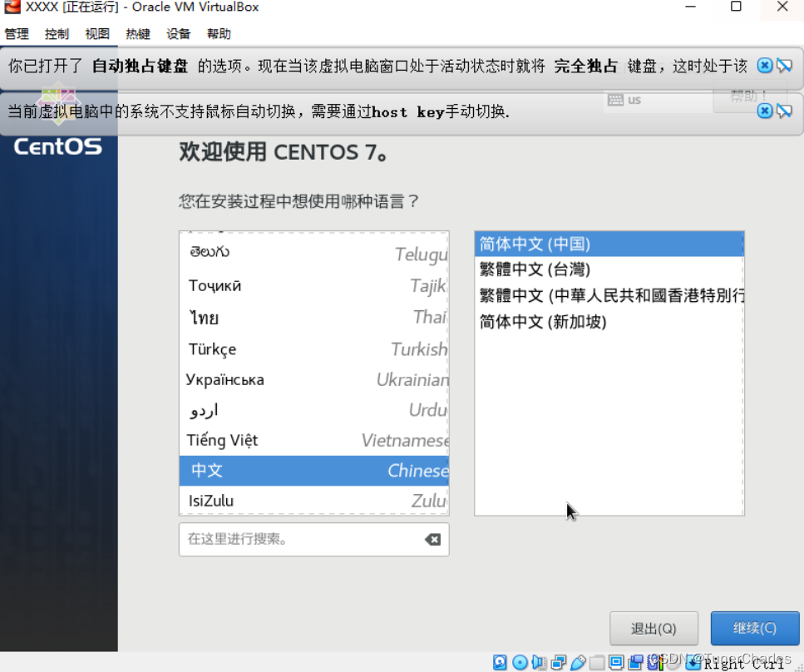Screen dimensions: 804x672
Task: Click the VirtualBox window title icon
Action: (12, 7)
